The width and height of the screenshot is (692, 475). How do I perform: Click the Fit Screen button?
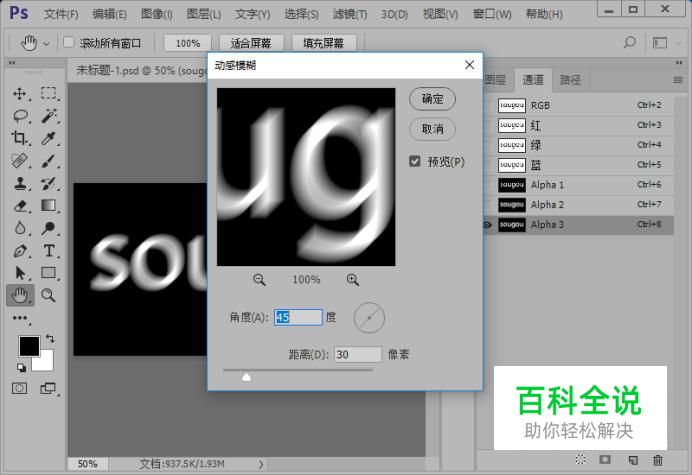251,43
